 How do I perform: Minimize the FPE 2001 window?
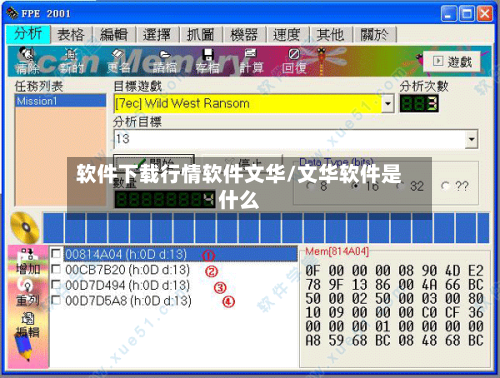click(x=449, y=14)
